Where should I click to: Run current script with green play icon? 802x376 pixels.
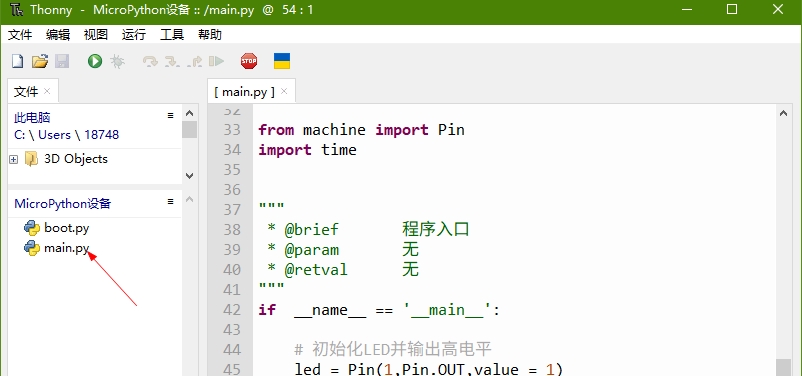(x=95, y=61)
